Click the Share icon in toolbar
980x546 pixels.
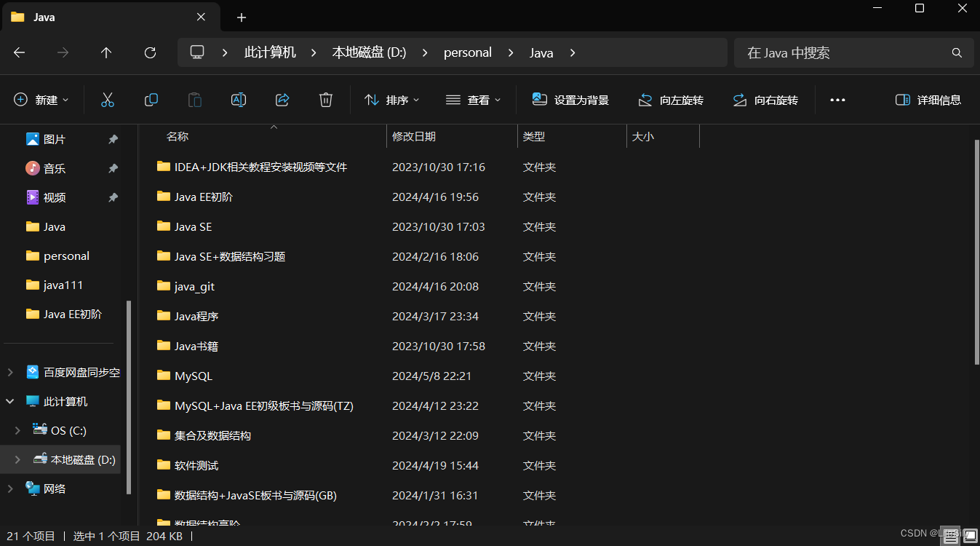(282, 100)
